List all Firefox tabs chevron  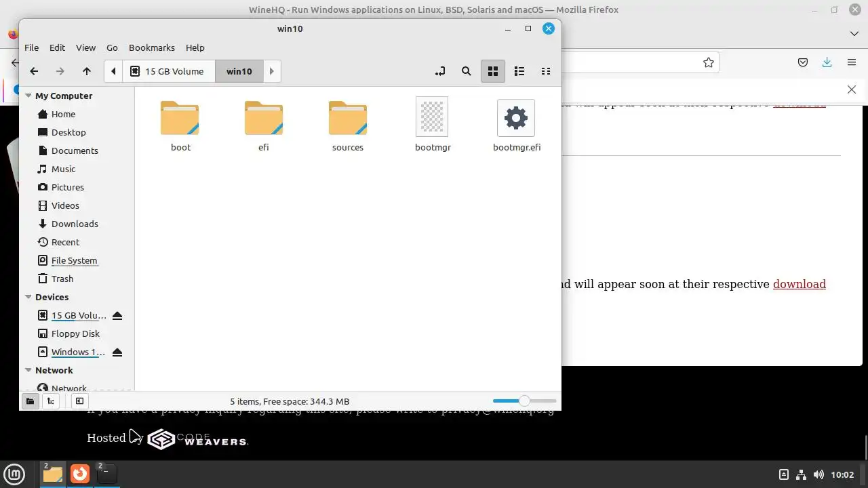[854, 33]
